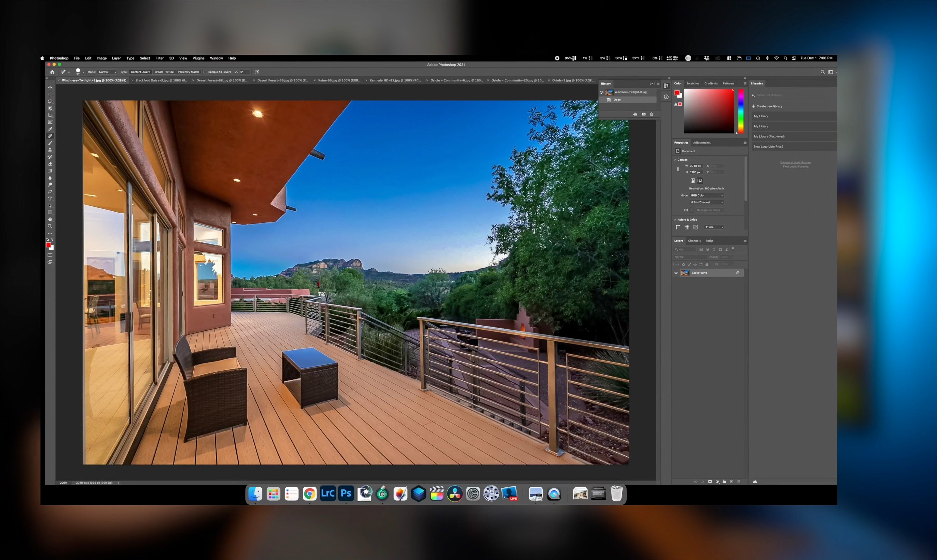Open the Mode Normal dropdown in options bar
Screen dimensions: 937x560
point(108,72)
